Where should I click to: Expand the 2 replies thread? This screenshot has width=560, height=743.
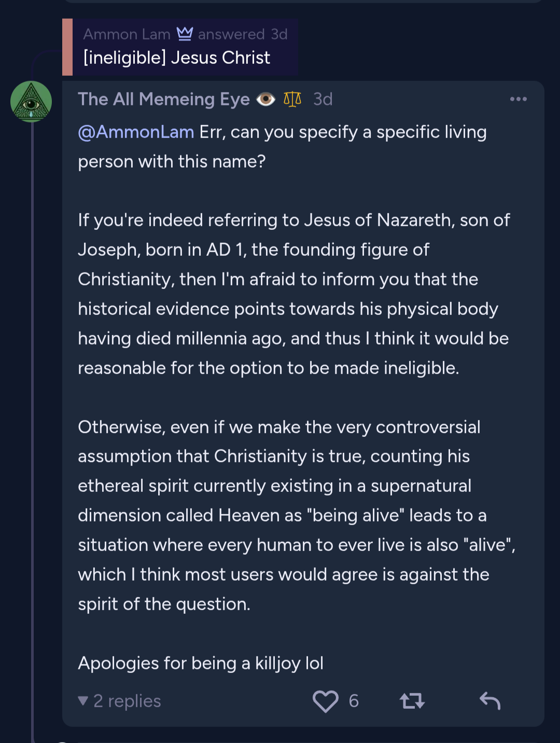120,701
